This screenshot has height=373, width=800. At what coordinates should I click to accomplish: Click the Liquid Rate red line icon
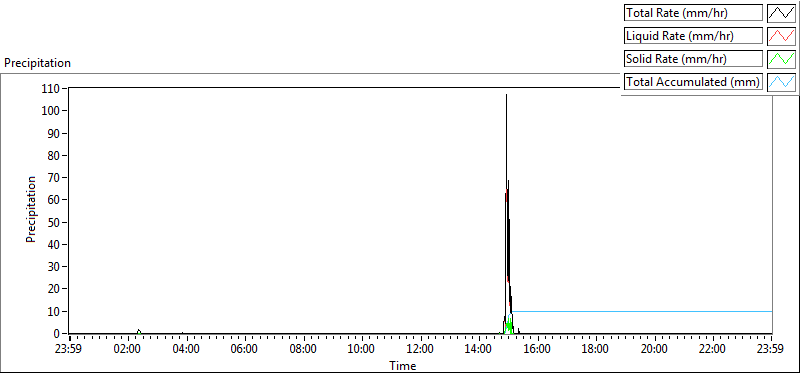[781, 36]
